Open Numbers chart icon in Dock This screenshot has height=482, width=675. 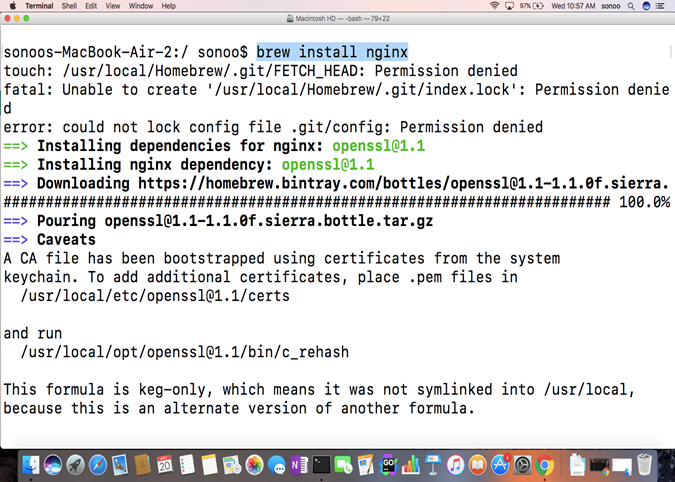(411, 465)
